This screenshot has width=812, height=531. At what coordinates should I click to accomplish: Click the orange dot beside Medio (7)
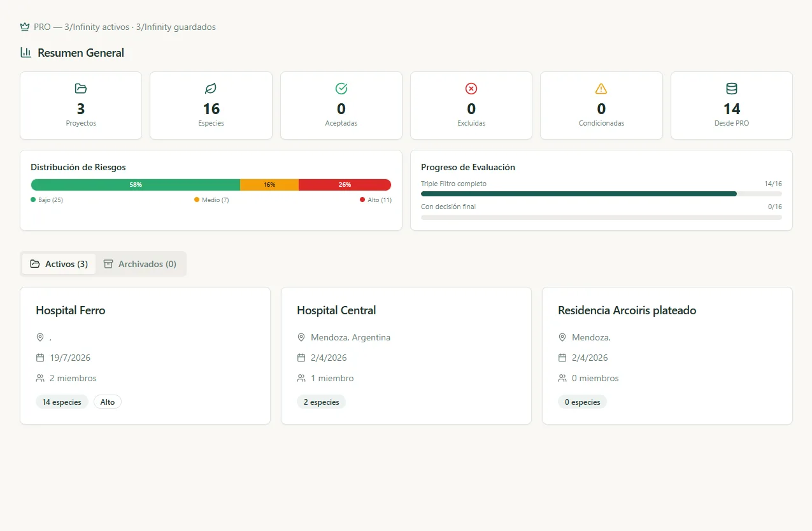197,200
